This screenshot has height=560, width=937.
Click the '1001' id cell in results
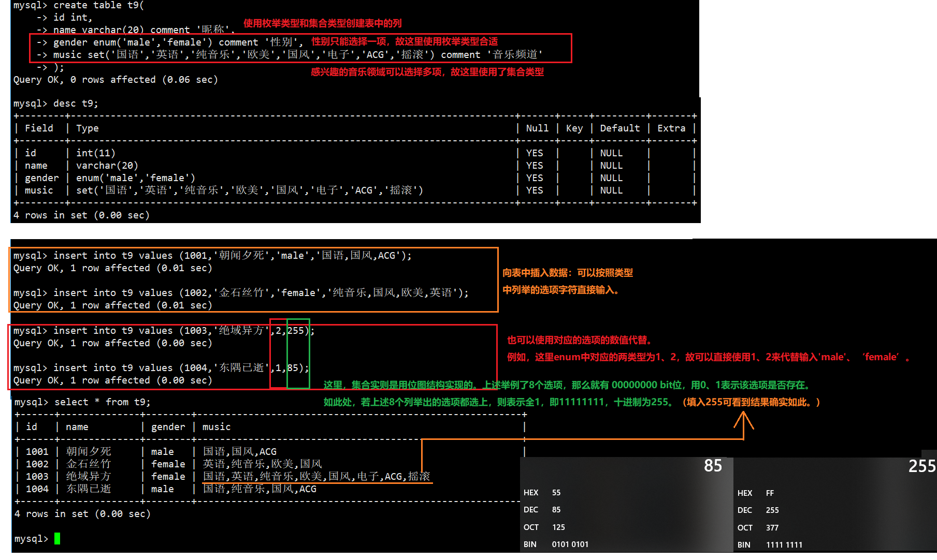(37, 452)
